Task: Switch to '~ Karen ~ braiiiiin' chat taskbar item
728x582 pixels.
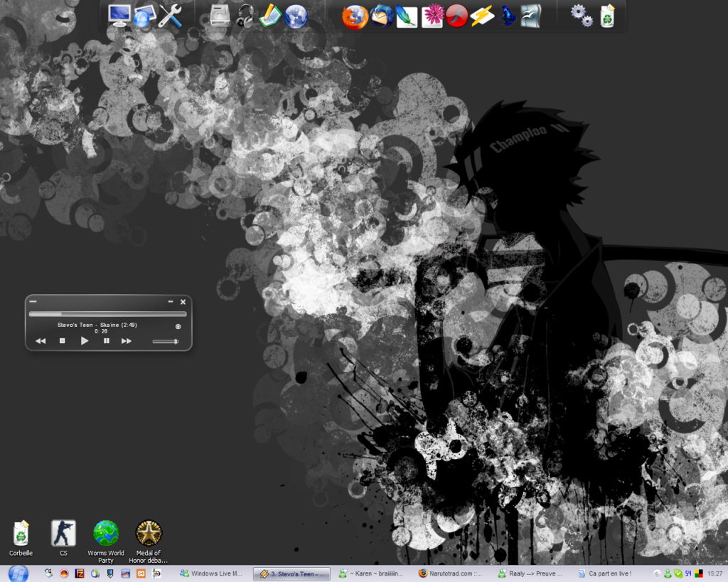Action: (x=371, y=573)
